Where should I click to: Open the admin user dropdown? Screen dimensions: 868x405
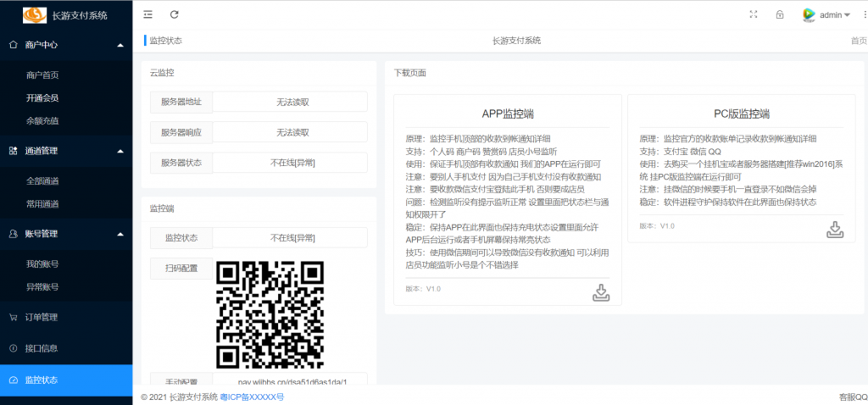(x=835, y=15)
